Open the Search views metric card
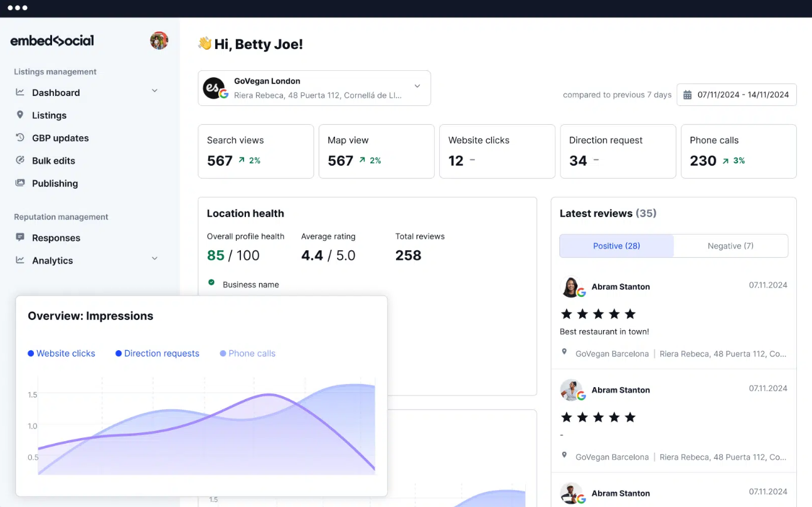 (x=256, y=151)
